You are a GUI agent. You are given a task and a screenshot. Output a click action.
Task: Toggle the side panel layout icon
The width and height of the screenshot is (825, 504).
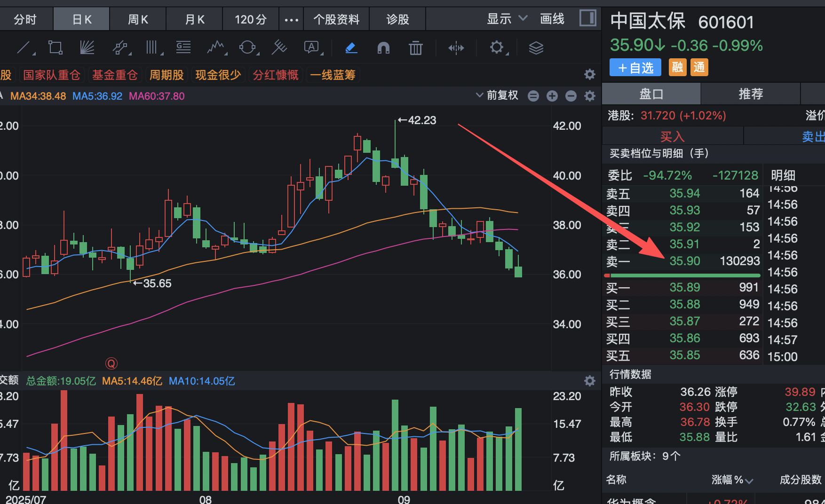click(588, 18)
